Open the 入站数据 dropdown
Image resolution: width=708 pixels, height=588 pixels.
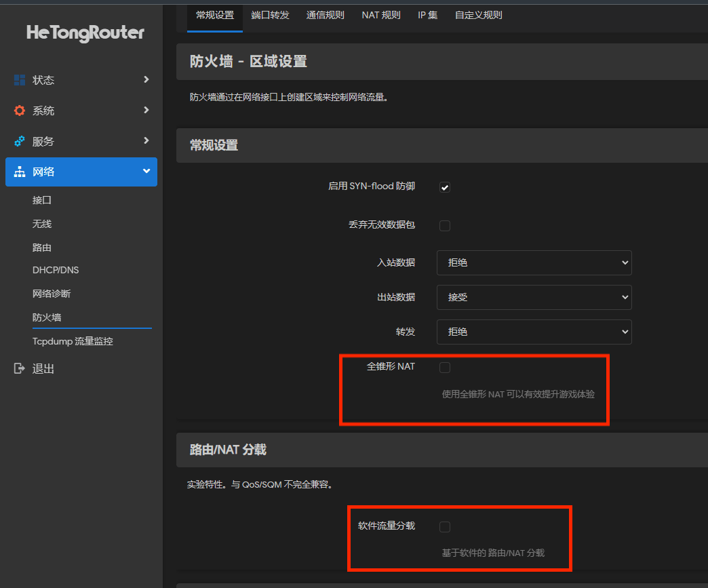[534, 262]
